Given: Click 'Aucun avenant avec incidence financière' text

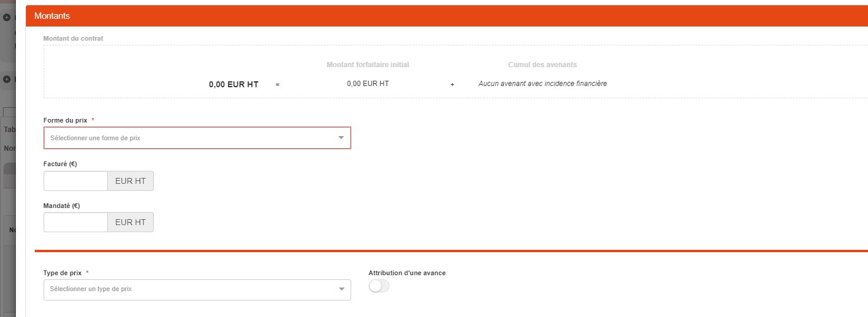Looking at the screenshot, I should point(542,84).
